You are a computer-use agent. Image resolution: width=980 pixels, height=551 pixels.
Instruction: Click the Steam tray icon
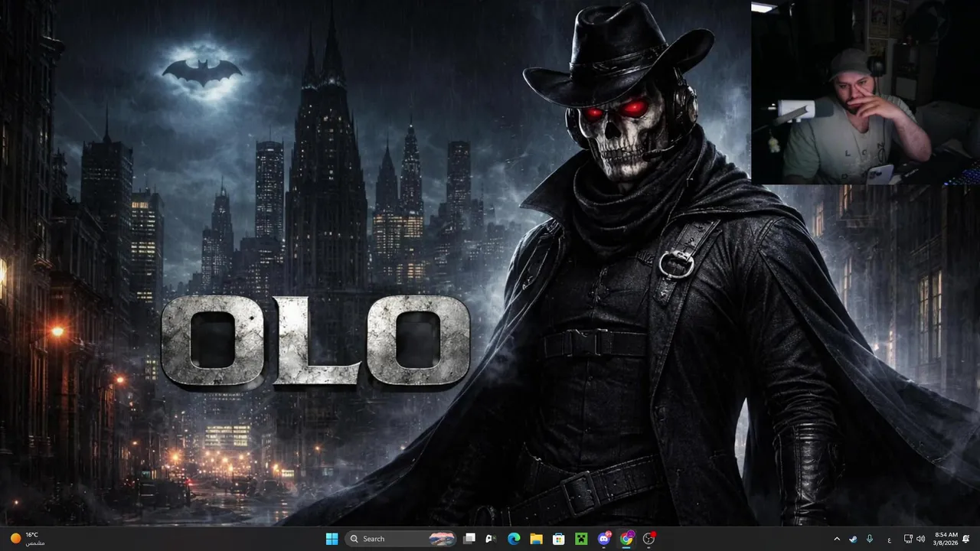[853, 539]
